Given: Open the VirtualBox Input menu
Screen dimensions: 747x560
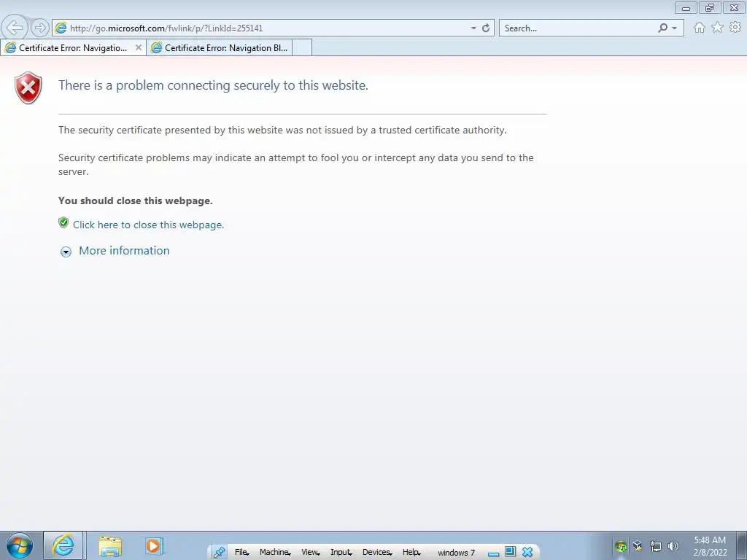Looking at the screenshot, I should (x=341, y=552).
